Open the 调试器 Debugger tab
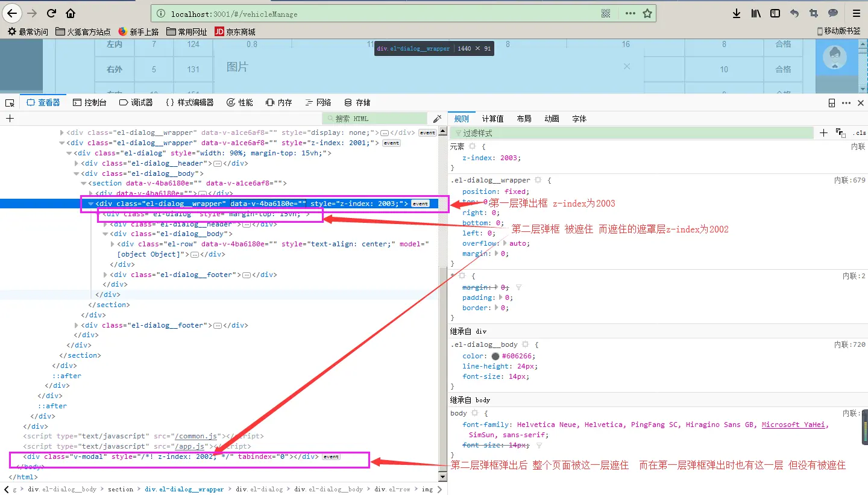 tap(136, 103)
